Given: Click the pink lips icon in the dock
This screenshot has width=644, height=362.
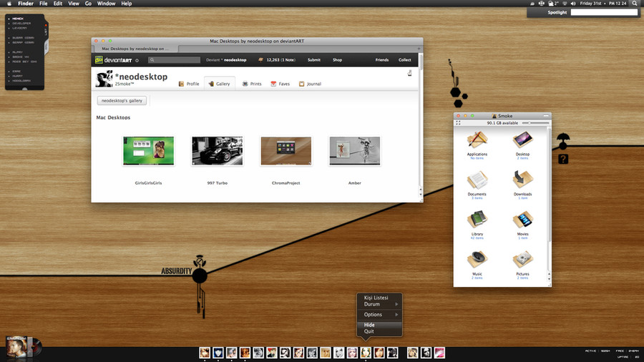Looking at the screenshot, I should click(x=439, y=353).
